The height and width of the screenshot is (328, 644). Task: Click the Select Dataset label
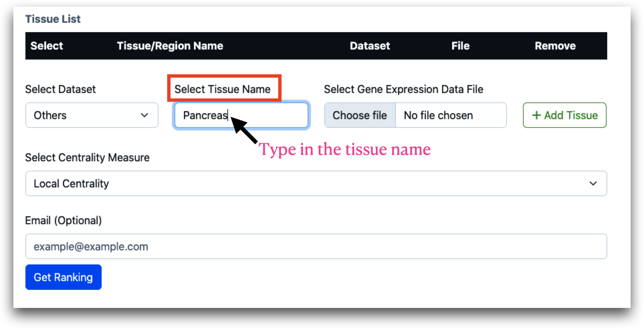click(x=61, y=89)
